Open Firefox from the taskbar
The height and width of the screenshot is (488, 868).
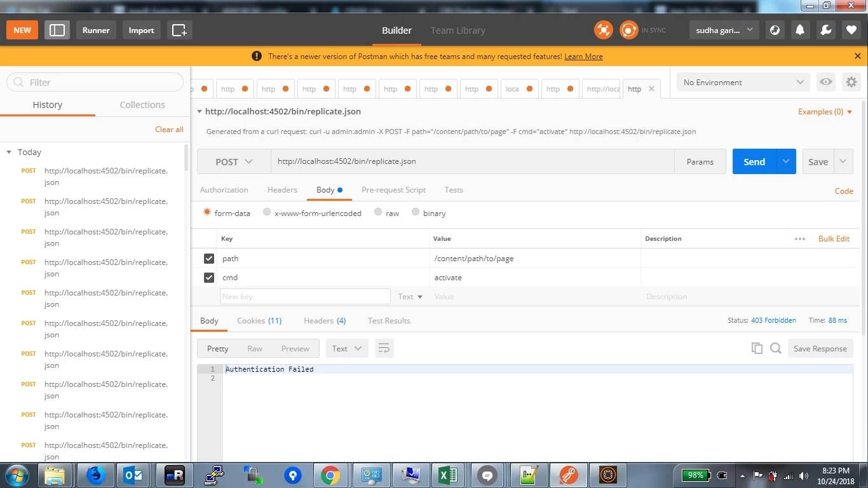coord(95,475)
